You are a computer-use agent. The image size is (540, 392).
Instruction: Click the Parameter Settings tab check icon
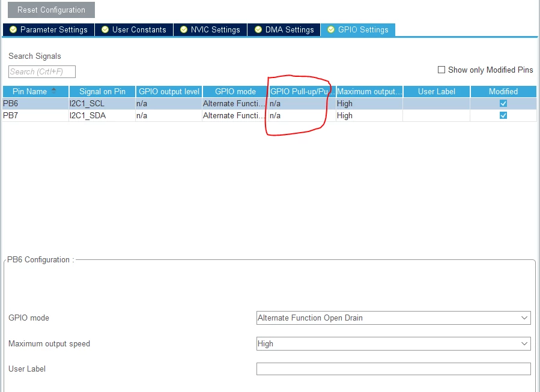point(13,29)
